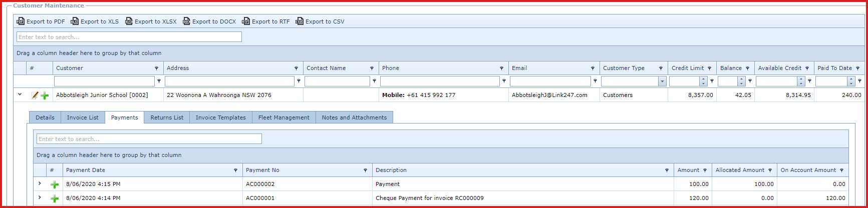The height and width of the screenshot is (208, 868).
Task: Open the Customer Type filter dropdown
Action: [662, 81]
